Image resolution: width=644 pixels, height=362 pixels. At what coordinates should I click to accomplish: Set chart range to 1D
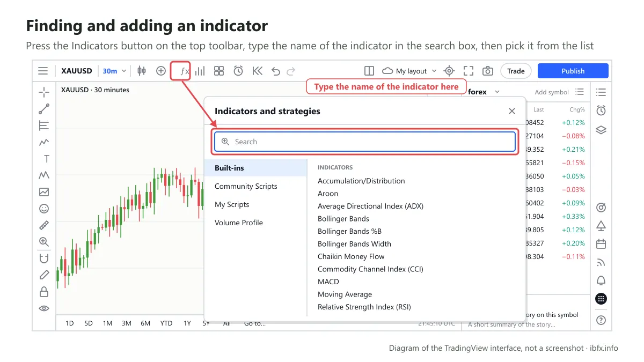pyautogui.click(x=70, y=323)
